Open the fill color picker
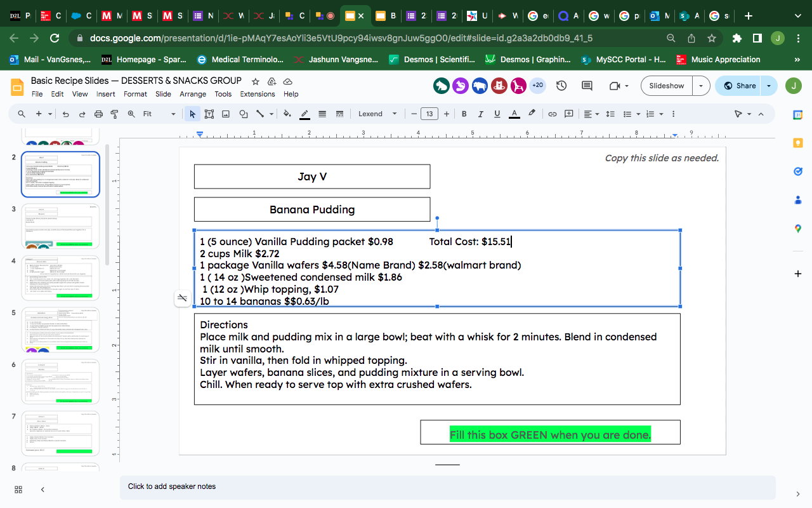 pos(287,114)
